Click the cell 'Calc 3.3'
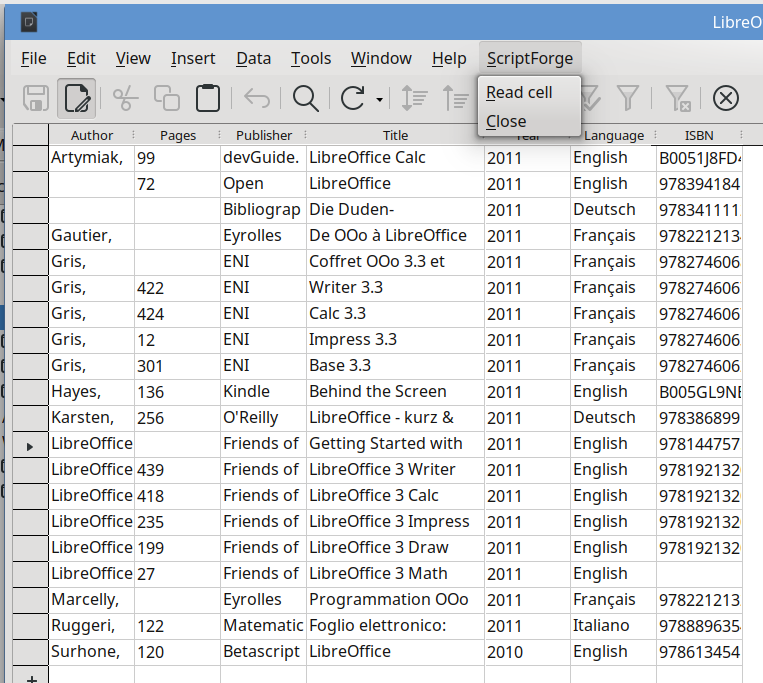This screenshot has height=683, width=763. point(395,314)
